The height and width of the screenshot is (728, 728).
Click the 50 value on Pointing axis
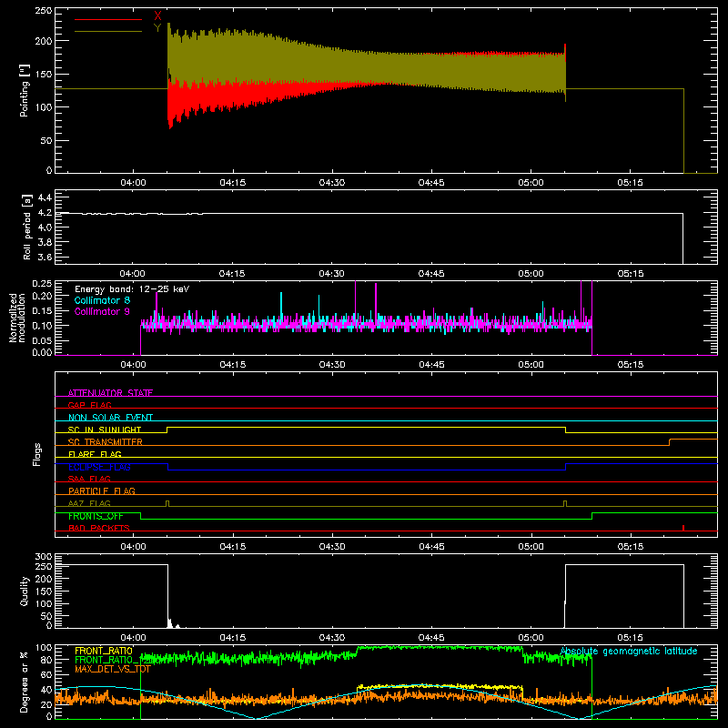46,140
